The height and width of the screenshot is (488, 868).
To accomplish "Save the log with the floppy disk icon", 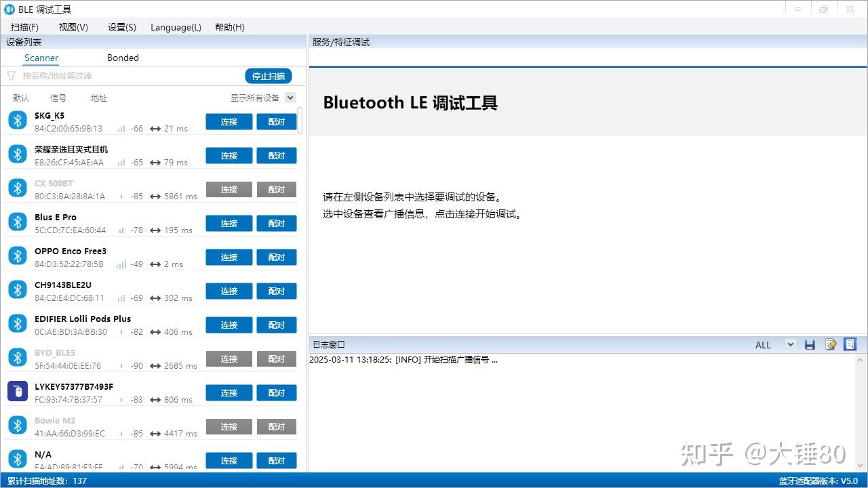I will coord(810,344).
